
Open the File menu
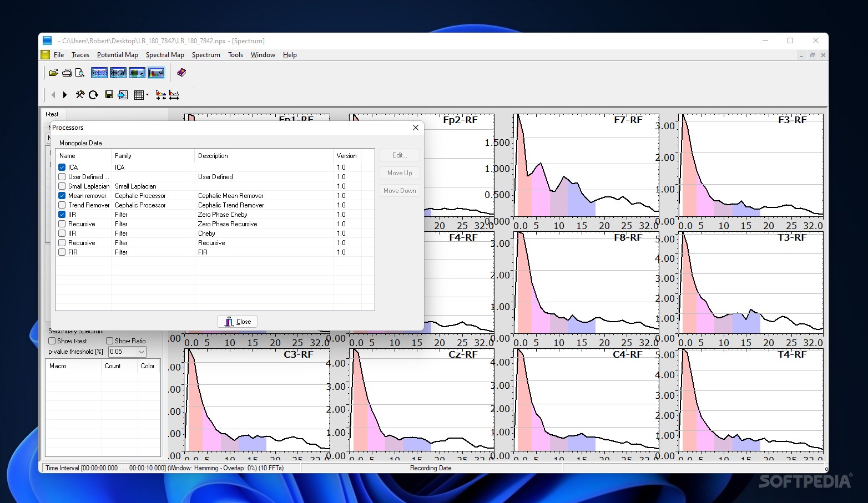pos(59,55)
